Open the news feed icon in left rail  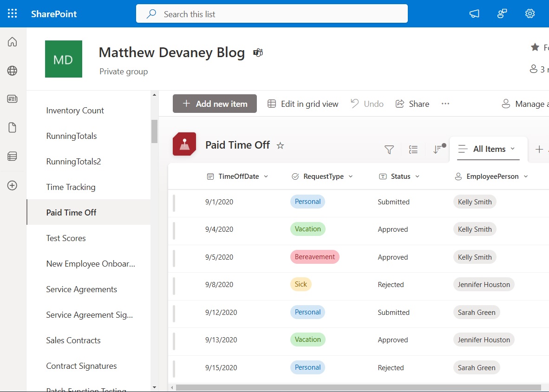coord(13,99)
